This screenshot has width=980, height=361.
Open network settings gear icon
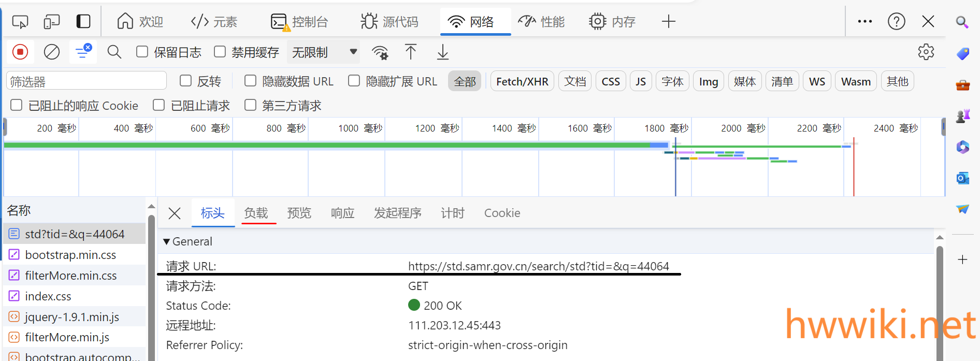tap(926, 52)
